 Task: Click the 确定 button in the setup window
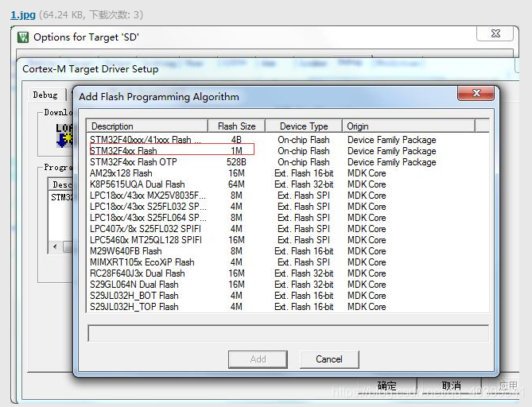[x=386, y=386]
